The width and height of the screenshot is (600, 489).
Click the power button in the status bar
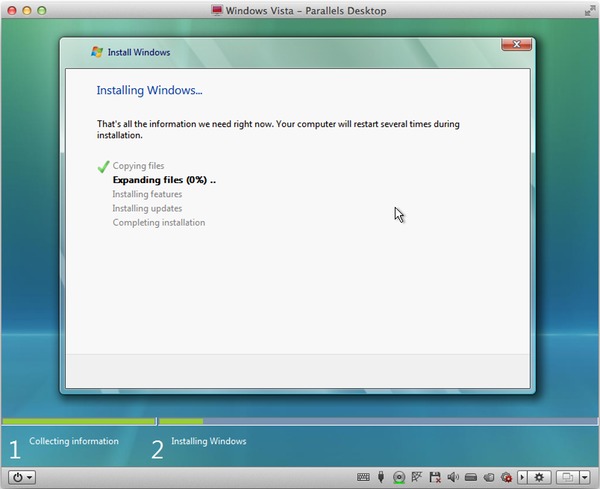[x=22, y=477]
